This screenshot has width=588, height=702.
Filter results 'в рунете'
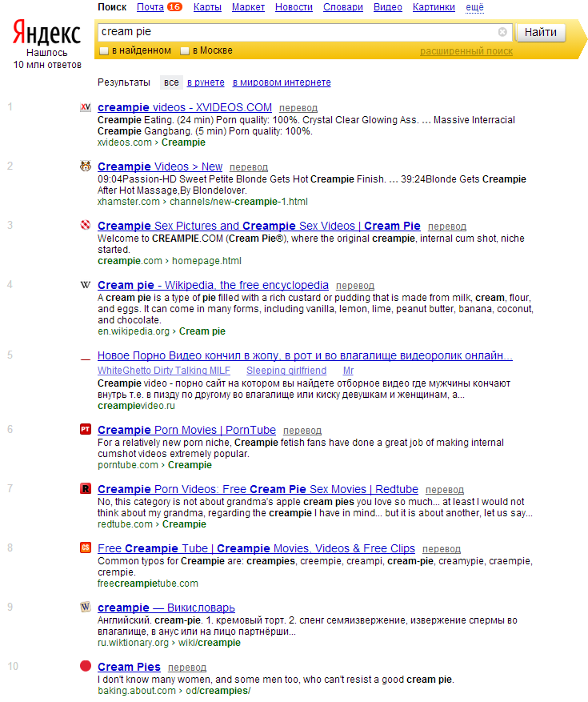pos(206,82)
